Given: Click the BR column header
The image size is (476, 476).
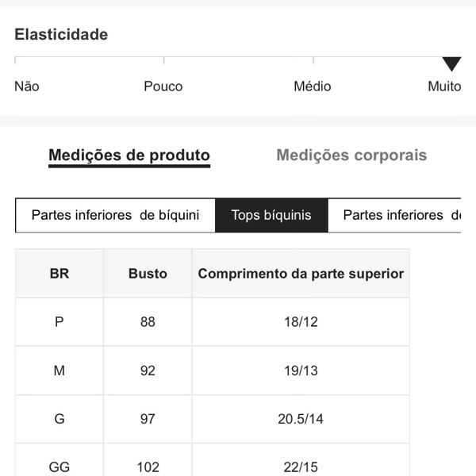Looking at the screenshot, I should [x=59, y=274].
